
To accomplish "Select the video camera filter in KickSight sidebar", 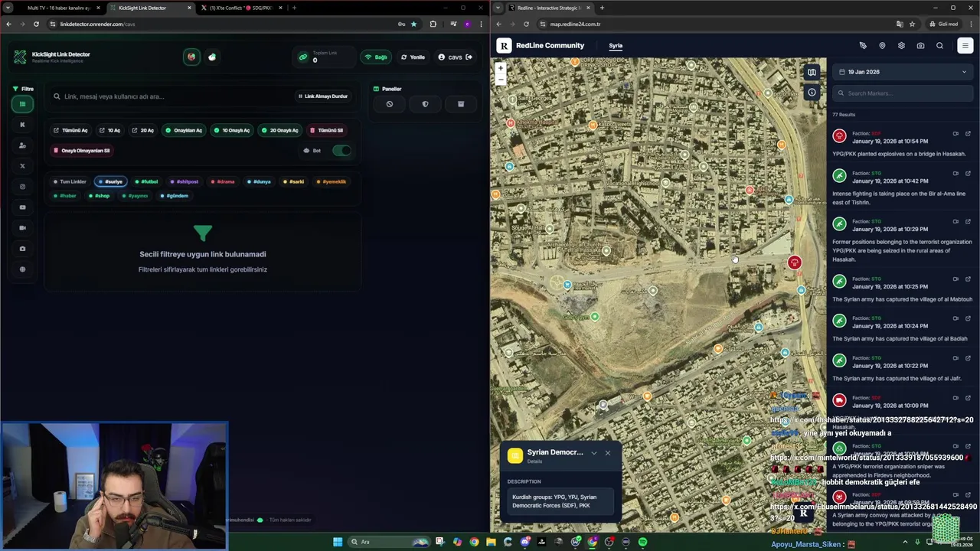I will coord(22,228).
